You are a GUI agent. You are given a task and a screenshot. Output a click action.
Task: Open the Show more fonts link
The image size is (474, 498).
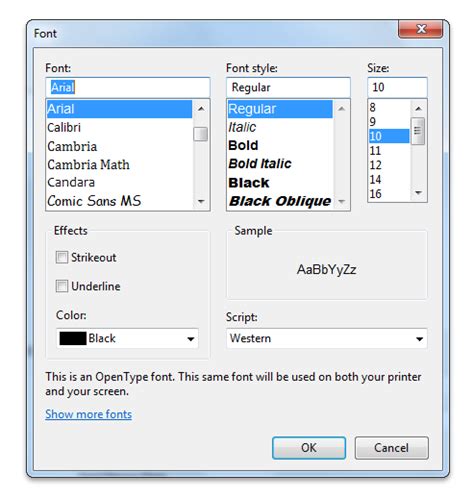[x=89, y=414]
